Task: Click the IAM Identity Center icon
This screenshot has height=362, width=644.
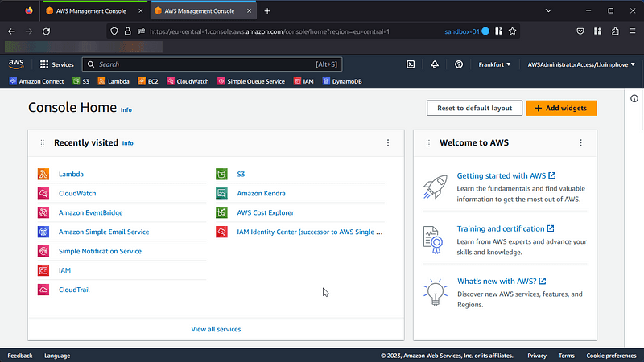Action: 222,232
